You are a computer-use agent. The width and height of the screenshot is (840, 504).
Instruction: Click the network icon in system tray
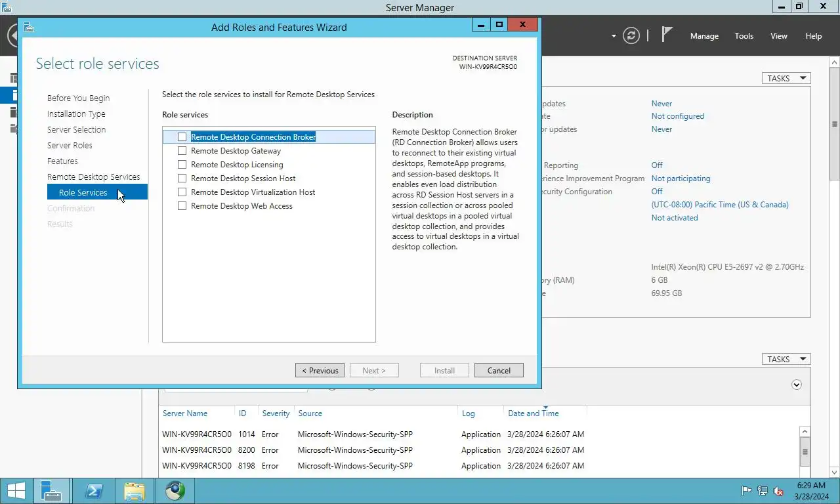point(763,491)
